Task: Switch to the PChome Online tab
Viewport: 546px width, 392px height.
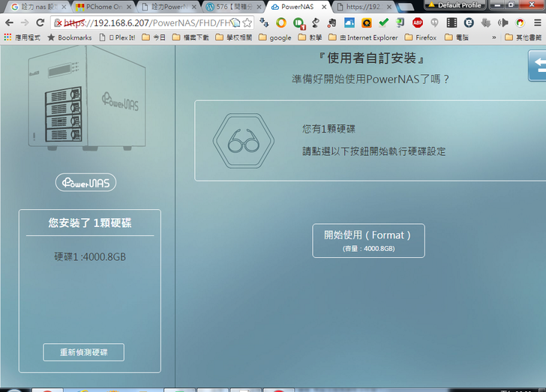Action: coord(103,7)
